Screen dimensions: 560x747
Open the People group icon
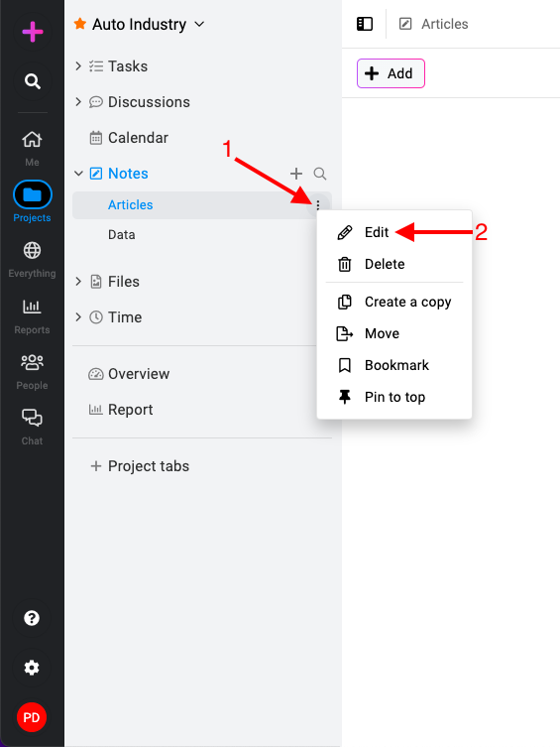coord(32,362)
